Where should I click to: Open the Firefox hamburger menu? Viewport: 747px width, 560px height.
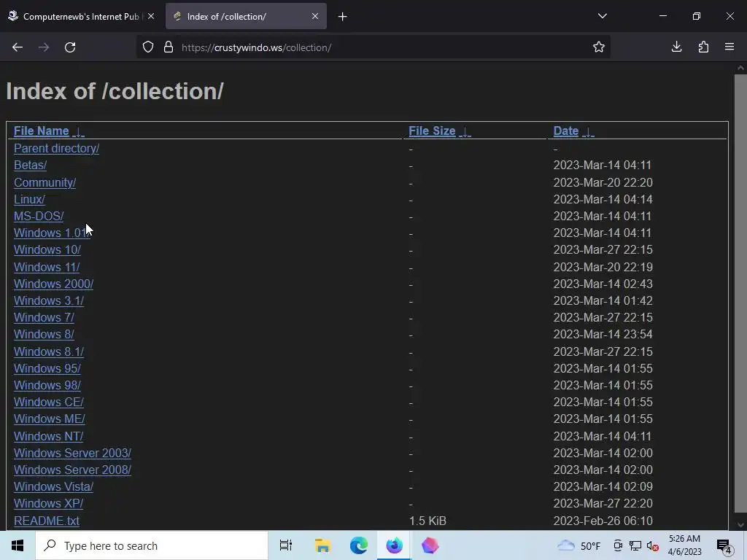click(729, 47)
